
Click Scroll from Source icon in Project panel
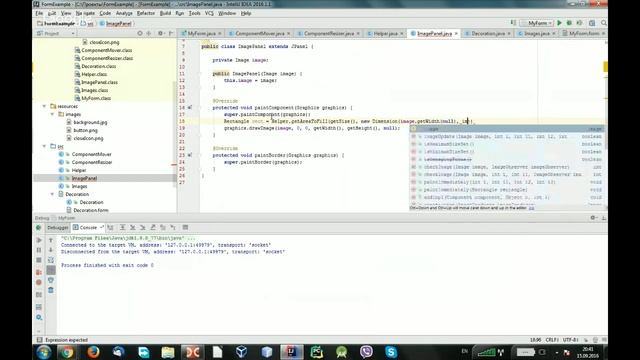140,33
